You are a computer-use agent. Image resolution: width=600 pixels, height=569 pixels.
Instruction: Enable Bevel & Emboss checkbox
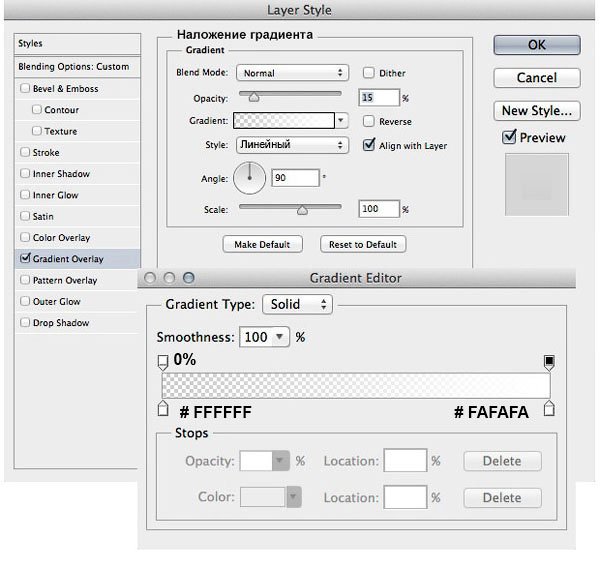[x=25, y=88]
